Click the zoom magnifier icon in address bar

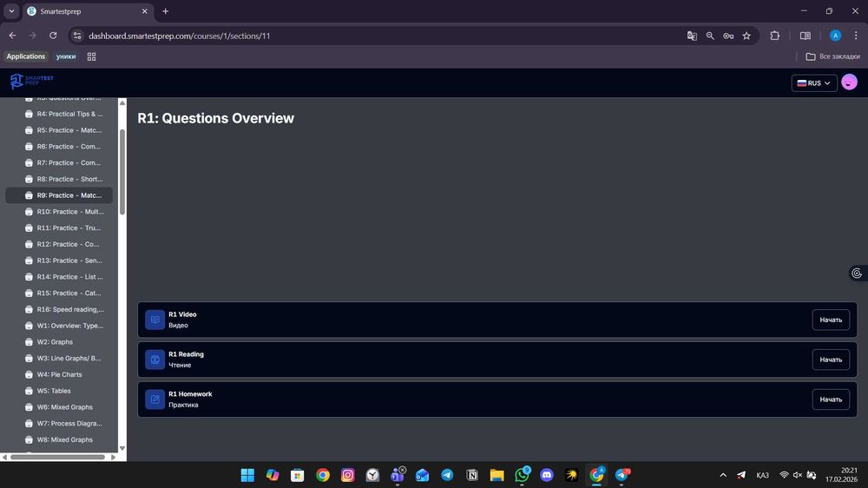710,36
